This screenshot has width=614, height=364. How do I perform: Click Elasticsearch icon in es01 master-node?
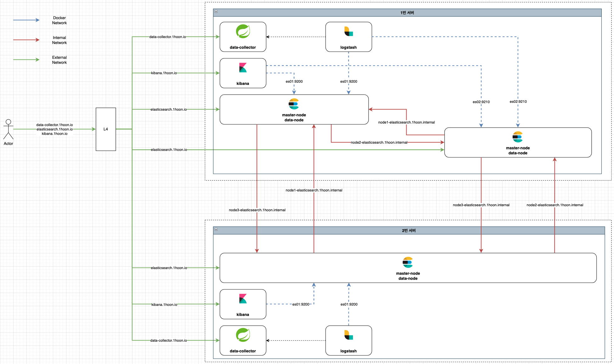(x=294, y=104)
